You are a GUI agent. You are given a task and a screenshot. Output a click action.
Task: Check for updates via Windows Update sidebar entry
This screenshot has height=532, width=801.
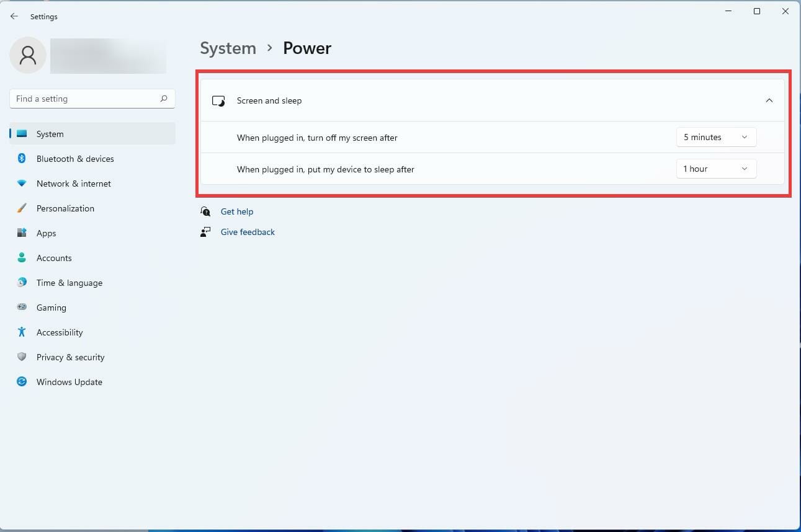[x=69, y=382]
